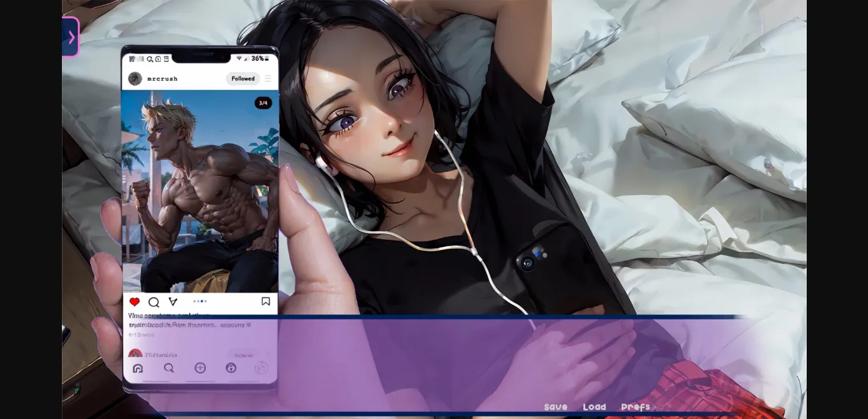The height and width of the screenshot is (419, 868).
Task: Bookmark the post using the save icon
Action: tap(266, 302)
